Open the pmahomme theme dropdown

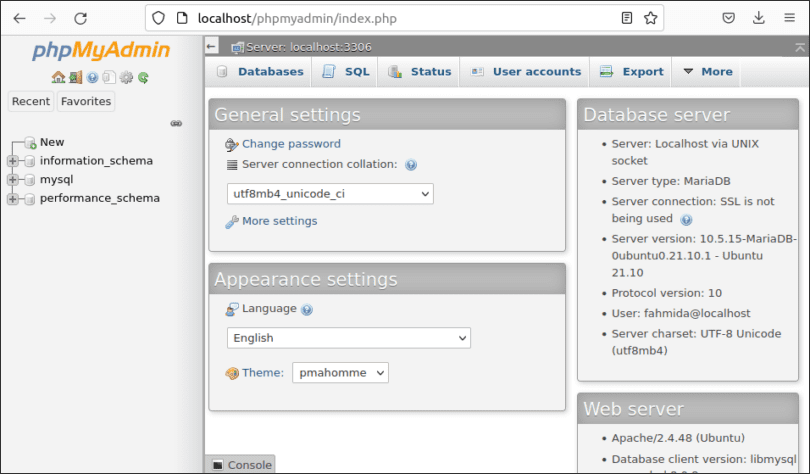pyautogui.click(x=340, y=373)
